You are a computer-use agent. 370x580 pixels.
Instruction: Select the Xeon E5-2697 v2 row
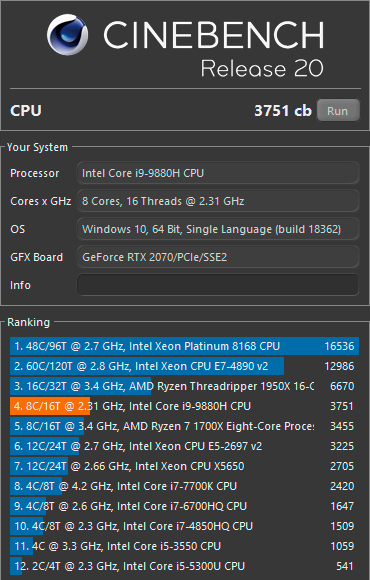click(x=184, y=446)
